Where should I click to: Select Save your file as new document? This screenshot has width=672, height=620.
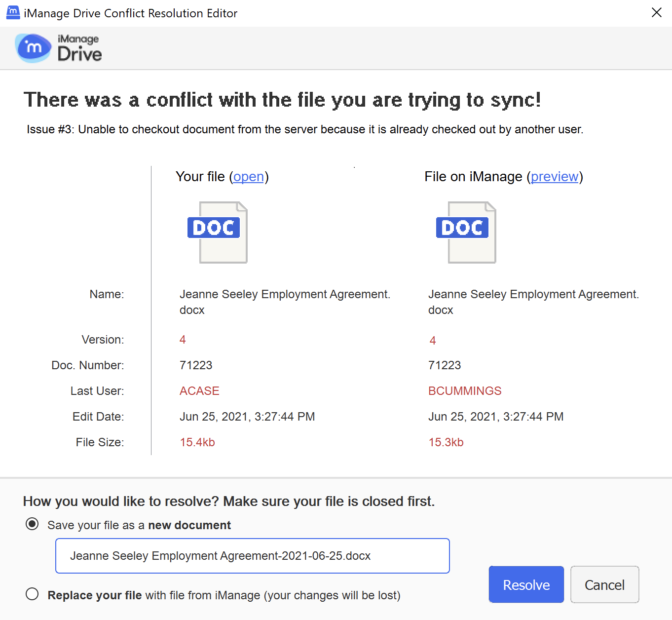[32, 524]
